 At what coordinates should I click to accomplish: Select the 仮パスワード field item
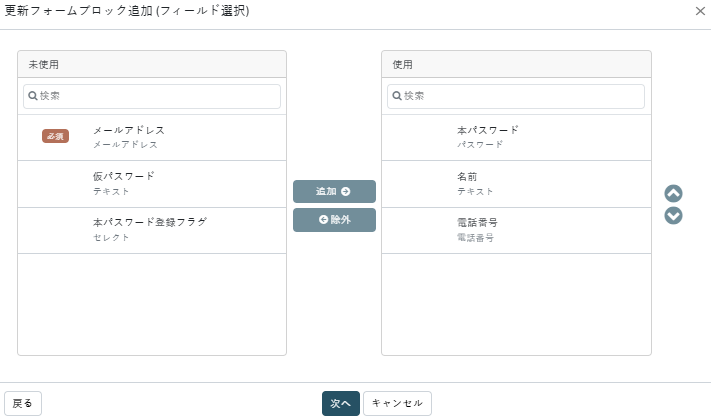click(x=152, y=184)
